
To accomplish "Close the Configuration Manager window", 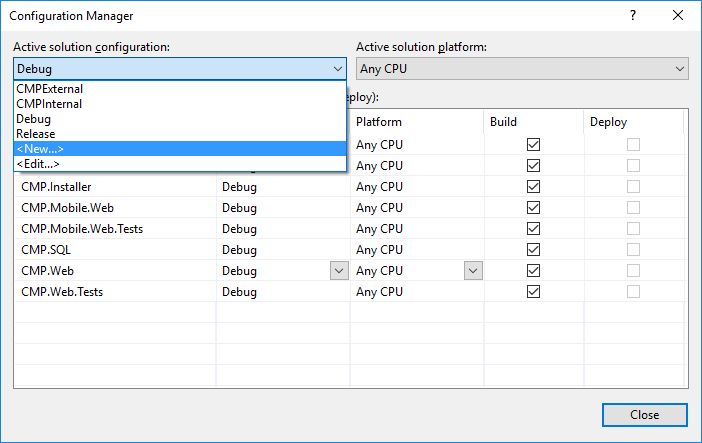I will point(678,16).
